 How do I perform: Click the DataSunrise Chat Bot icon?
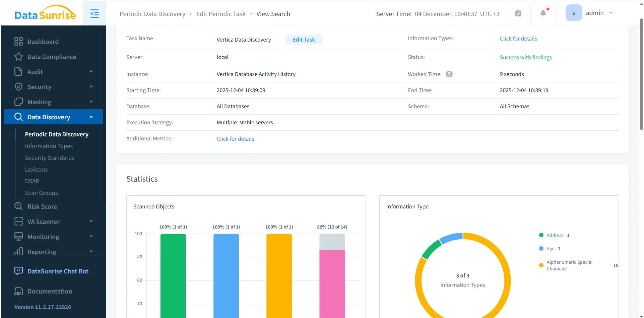point(18,271)
